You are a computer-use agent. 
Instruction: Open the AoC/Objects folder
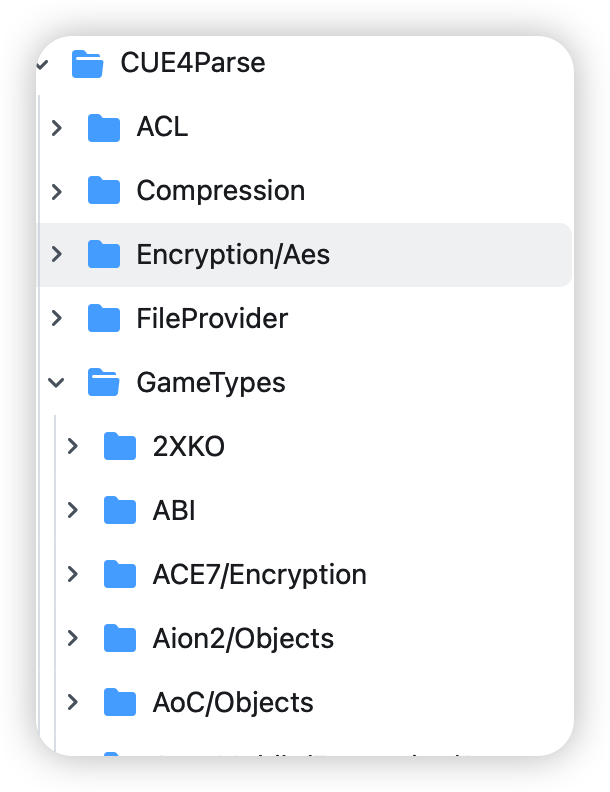coord(232,703)
